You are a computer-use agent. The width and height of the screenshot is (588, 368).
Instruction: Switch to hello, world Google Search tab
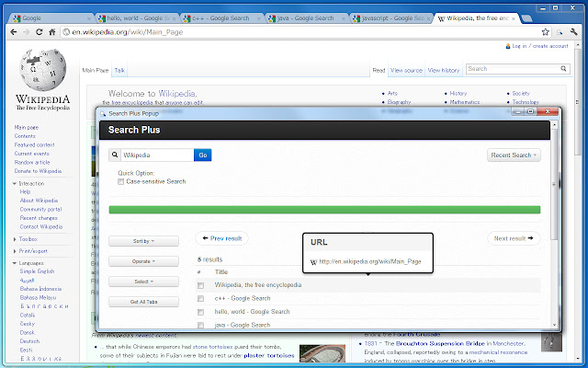135,18
